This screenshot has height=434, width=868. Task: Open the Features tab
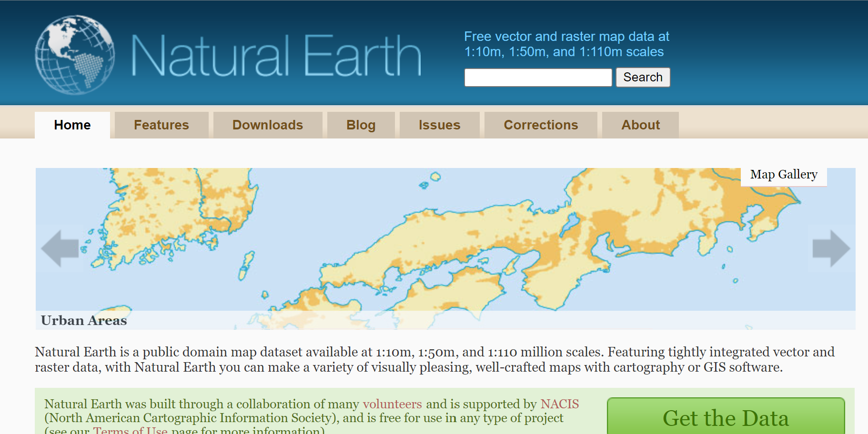(161, 125)
